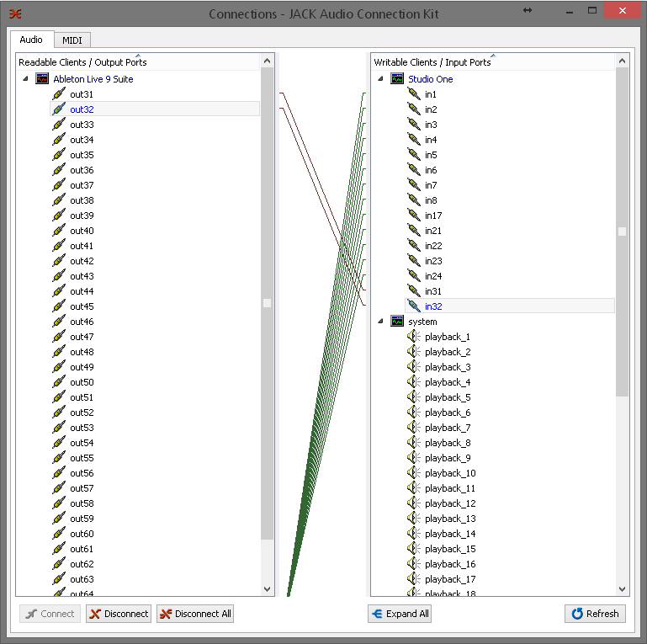Collapse the Ableton Live 9 Suite tree

pos(25,79)
